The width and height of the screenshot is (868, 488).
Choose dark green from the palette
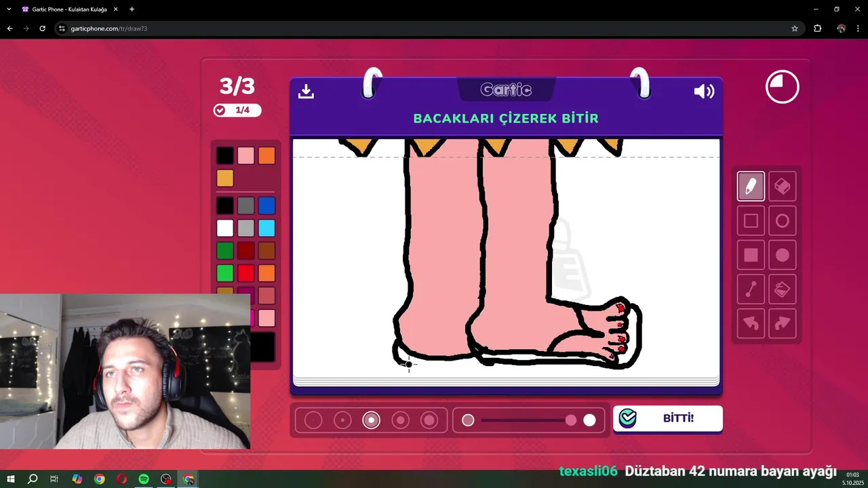tap(225, 251)
